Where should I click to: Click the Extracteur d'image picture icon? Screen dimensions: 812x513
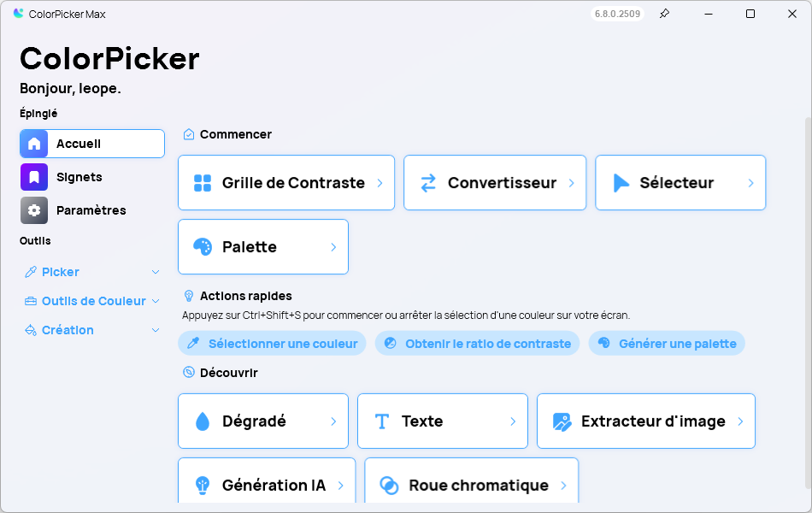562,422
